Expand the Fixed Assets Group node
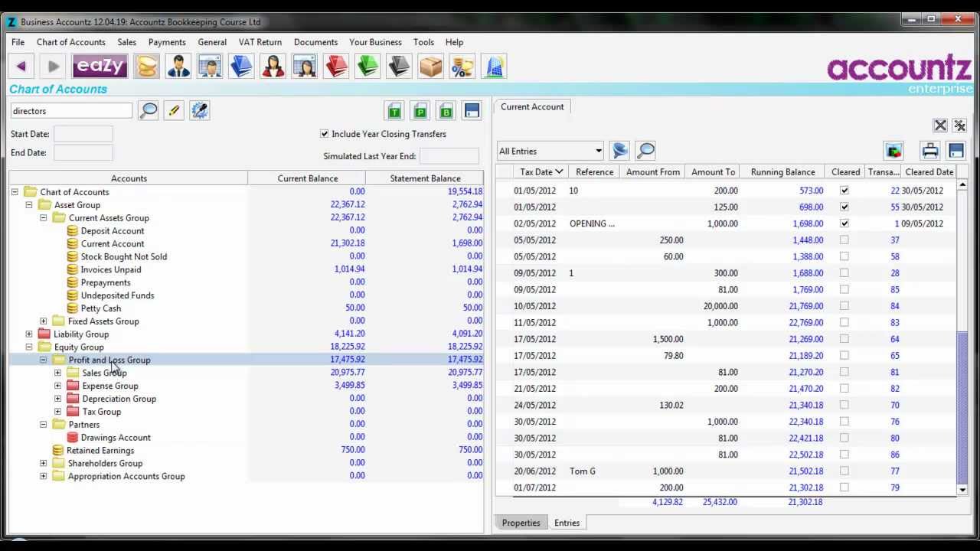Image resolution: width=980 pixels, height=551 pixels. pos(43,321)
